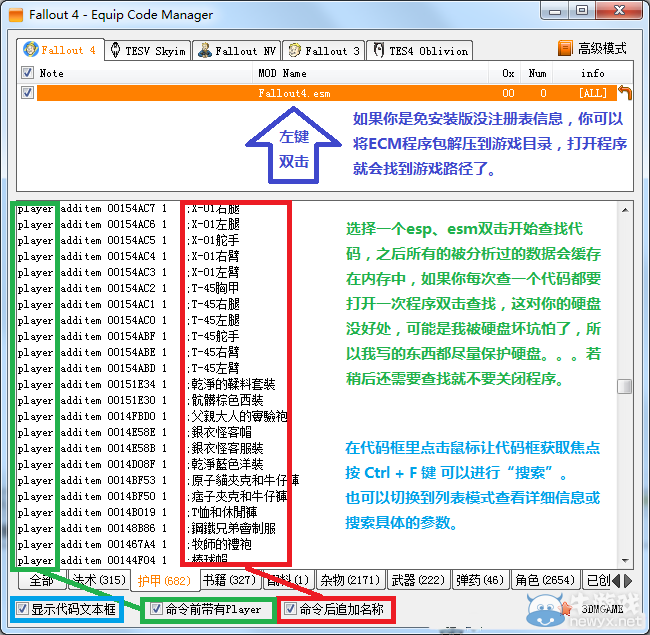Click the code line for 00154ABF T-45舵手
The width and height of the screenshot is (650, 635).
point(129,336)
